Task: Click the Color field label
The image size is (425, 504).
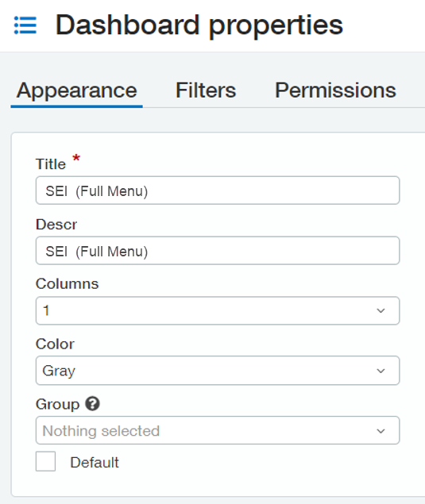Action: 55,344
